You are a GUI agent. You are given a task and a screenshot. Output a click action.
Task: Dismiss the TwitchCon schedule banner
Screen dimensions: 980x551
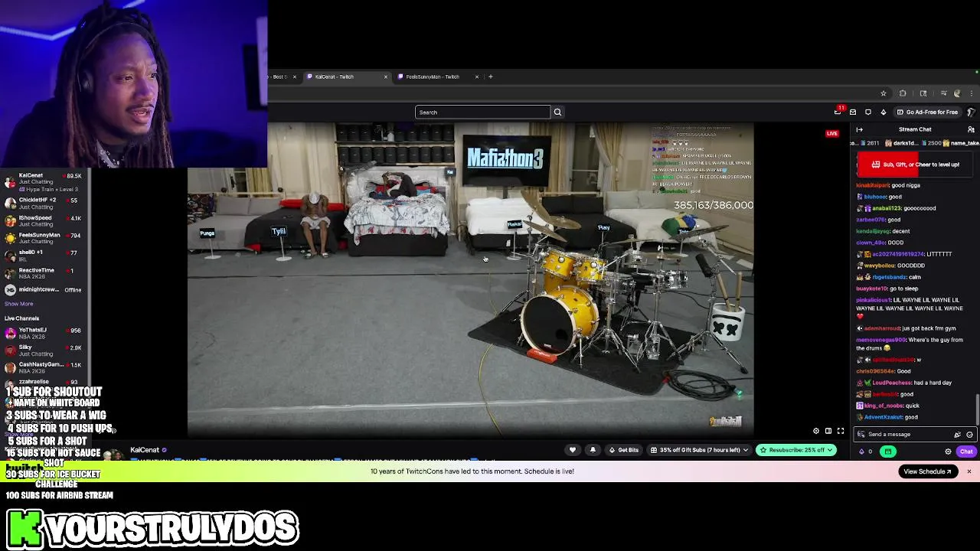[969, 471]
